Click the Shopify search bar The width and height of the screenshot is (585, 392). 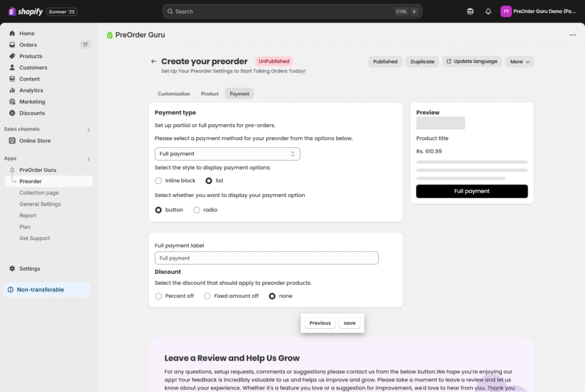tap(292, 11)
